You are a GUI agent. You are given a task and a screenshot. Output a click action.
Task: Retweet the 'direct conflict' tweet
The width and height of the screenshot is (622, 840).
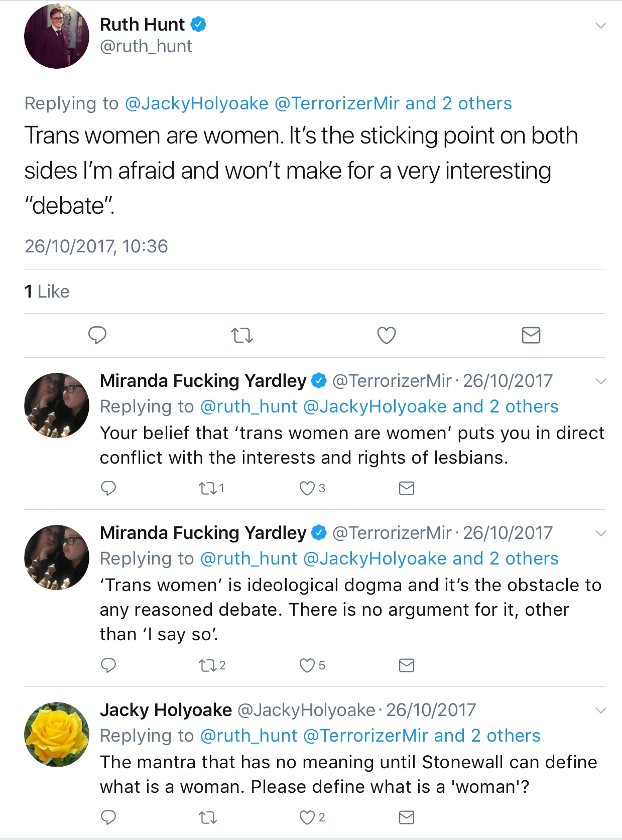click(x=207, y=488)
